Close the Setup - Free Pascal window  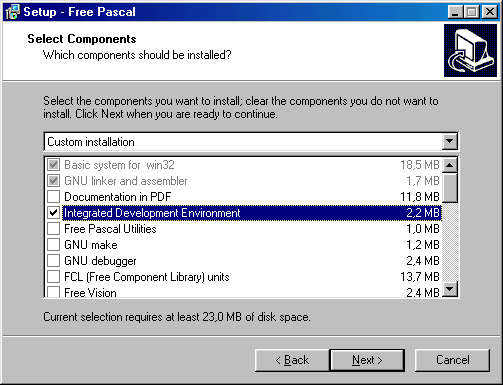coord(490,12)
